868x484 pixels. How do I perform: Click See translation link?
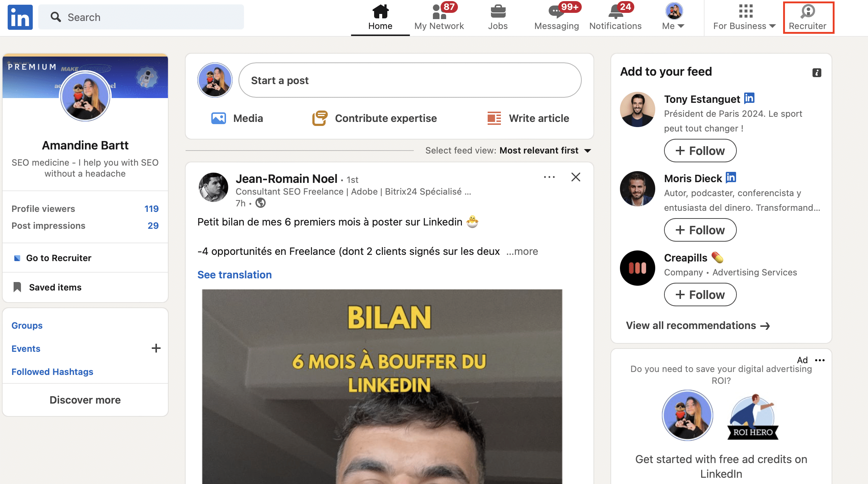[x=234, y=274]
